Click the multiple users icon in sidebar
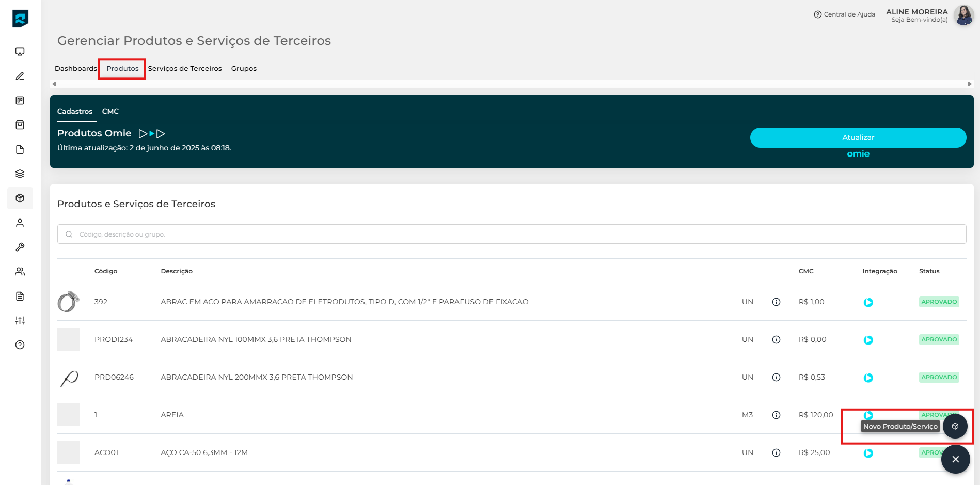This screenshot has width=980, height=485. 20,272
